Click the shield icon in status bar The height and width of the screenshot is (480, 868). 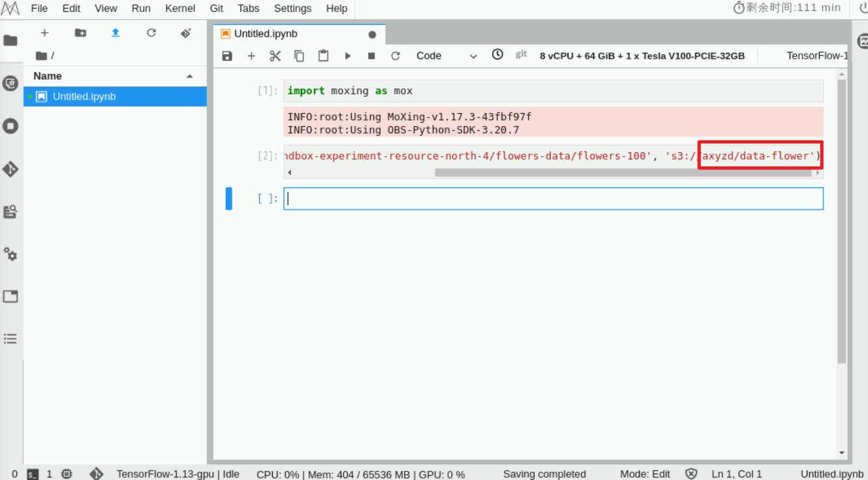point(692,474)
